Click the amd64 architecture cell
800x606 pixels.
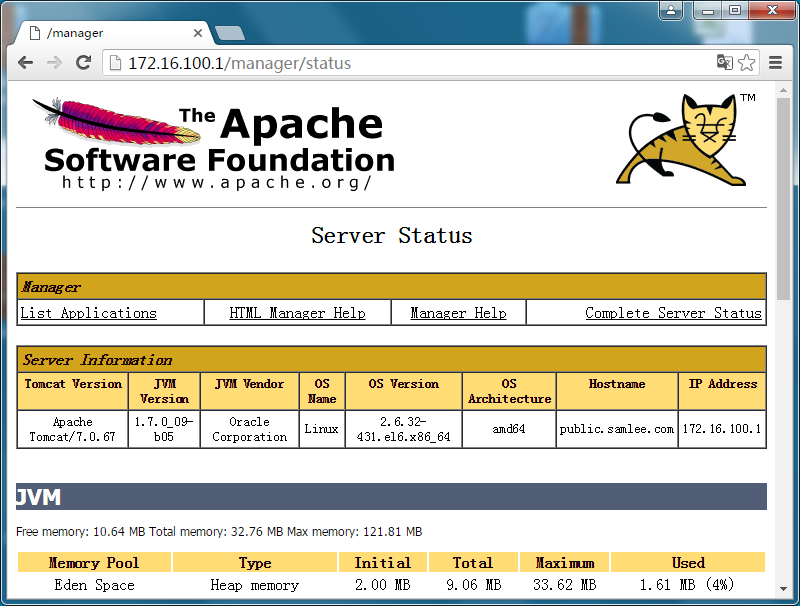pos(509,429)
